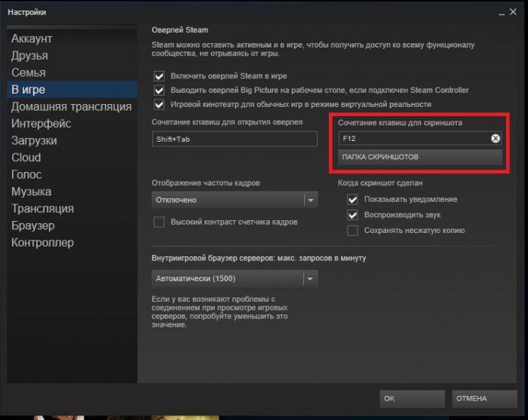Close the Настройки window

(x=513, y=12)
